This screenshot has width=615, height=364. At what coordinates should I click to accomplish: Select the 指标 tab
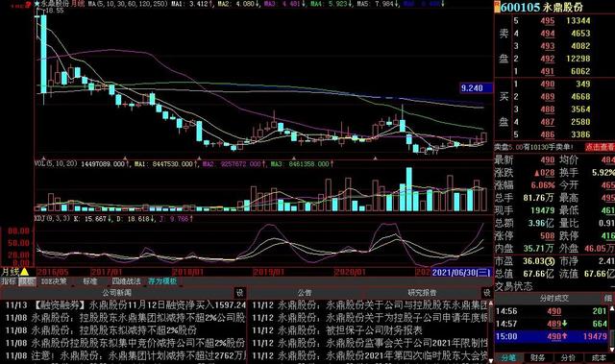click(x=9, y=281)
